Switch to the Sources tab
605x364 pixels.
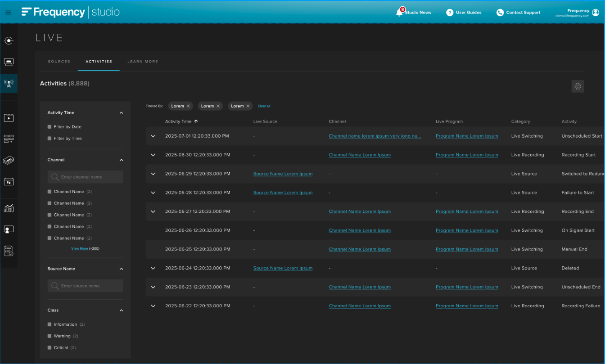pos(59,62)
